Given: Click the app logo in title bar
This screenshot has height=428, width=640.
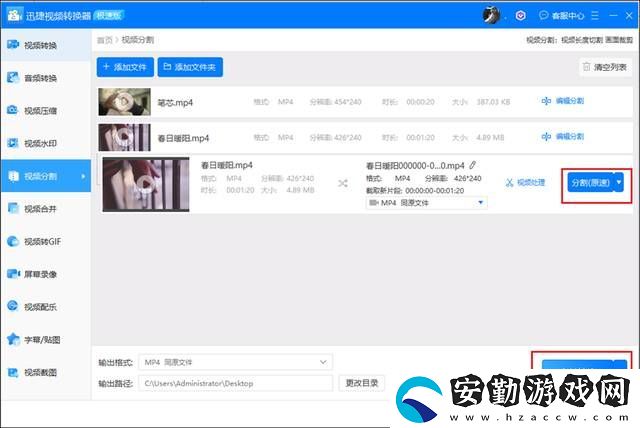Looking at the screenshot, I should click(15, 15).
